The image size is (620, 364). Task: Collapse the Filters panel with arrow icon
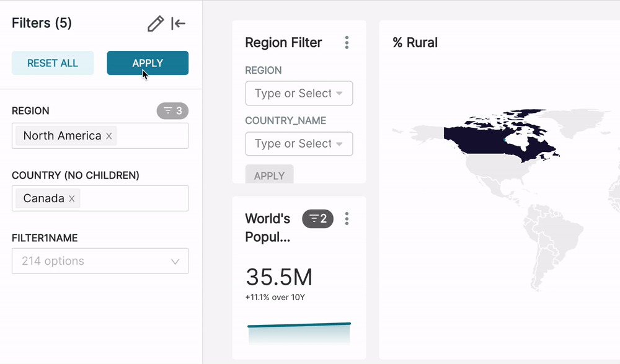(179, 24)
